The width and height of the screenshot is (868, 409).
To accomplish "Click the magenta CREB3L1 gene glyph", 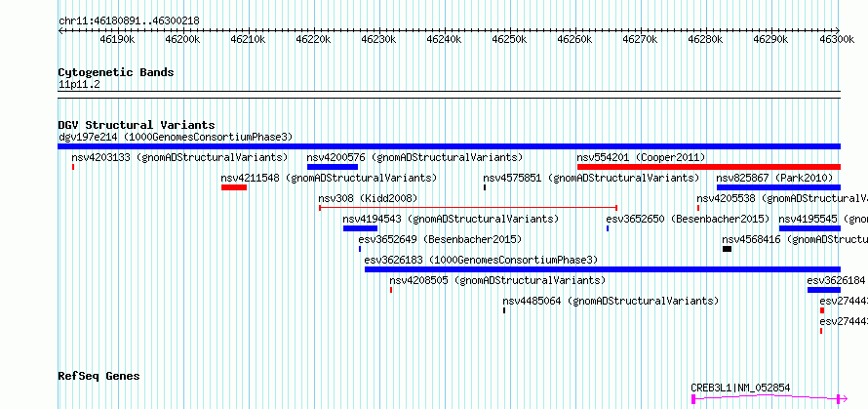I will coord(769,398).
